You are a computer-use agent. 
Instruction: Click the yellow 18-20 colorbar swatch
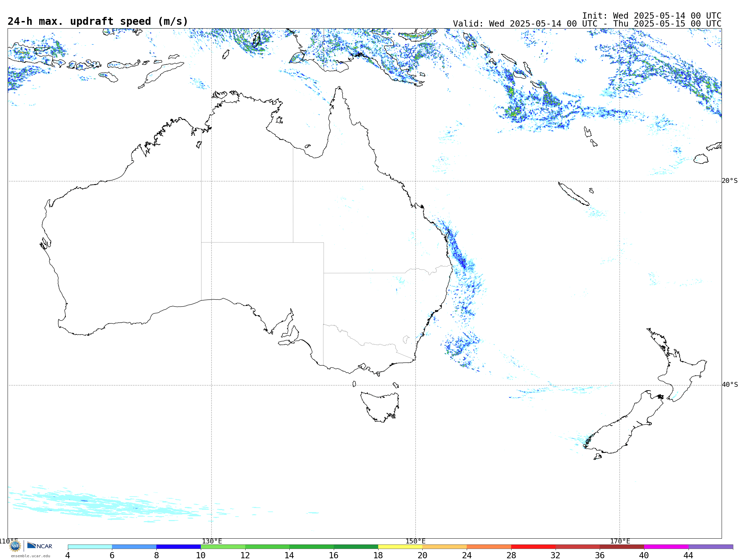(400, 547)
